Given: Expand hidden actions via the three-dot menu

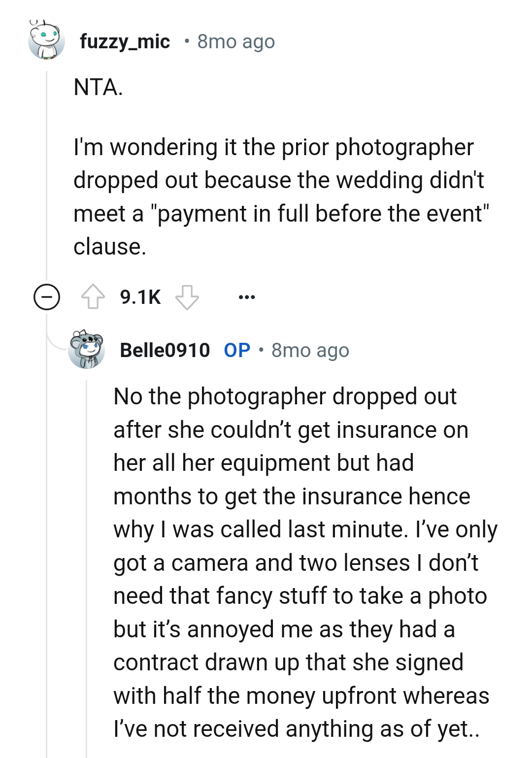Looking at the screenshot, I should [x=248, y=297].
